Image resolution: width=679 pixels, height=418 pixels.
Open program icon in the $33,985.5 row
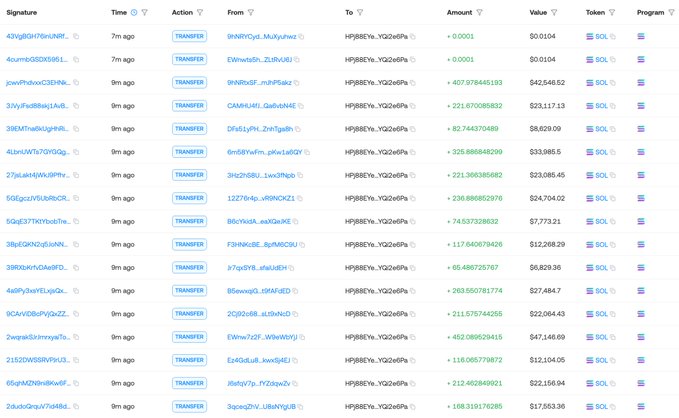tap(641, 152)
